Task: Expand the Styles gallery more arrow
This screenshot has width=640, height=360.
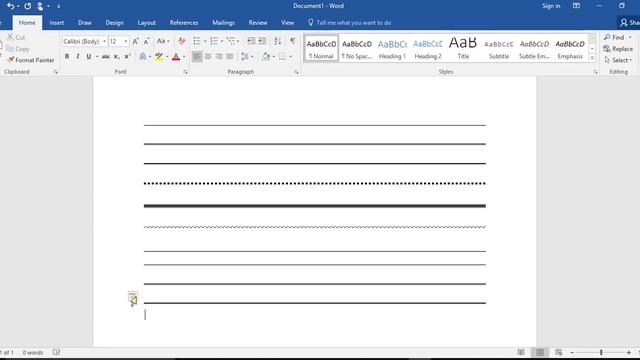Action: [592, 58]
